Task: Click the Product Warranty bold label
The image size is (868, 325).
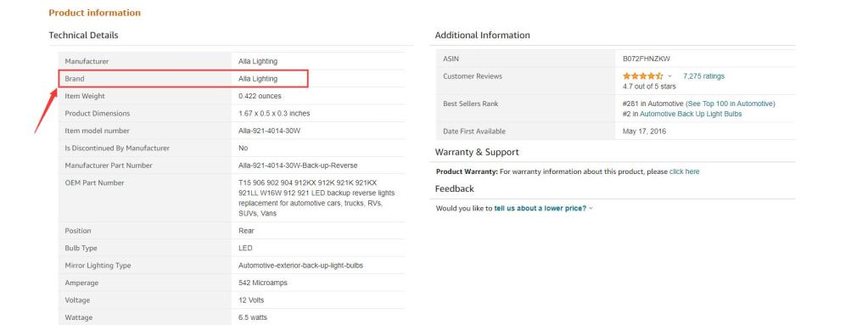Action: [467, 171]
